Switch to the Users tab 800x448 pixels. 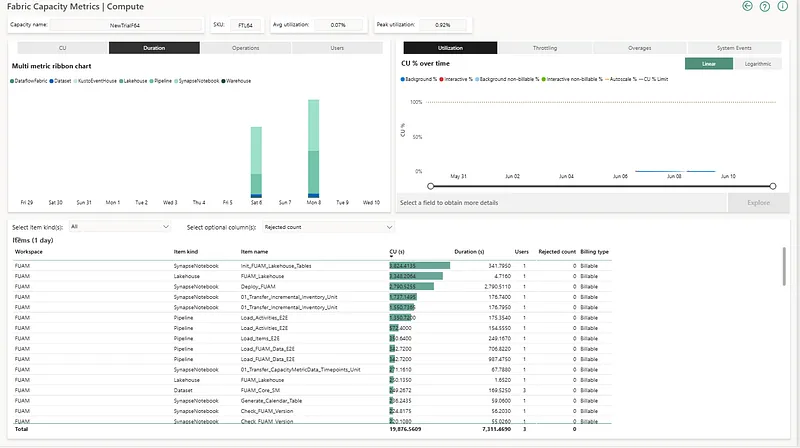tap(337, 48)
